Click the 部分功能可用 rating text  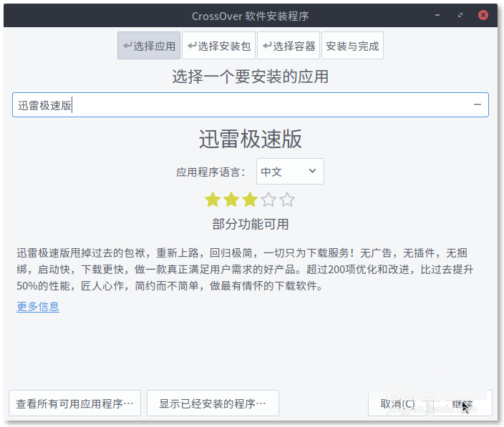pos(251,224)
